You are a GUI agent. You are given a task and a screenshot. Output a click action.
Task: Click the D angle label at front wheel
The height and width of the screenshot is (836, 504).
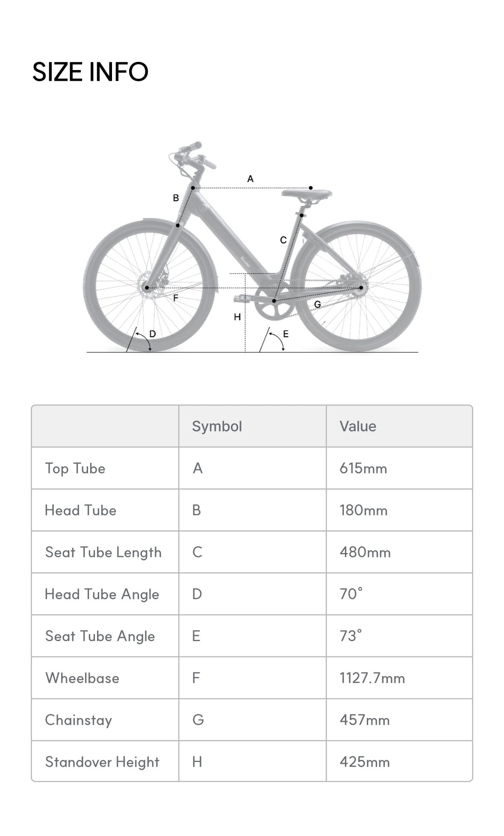[153, 334]
